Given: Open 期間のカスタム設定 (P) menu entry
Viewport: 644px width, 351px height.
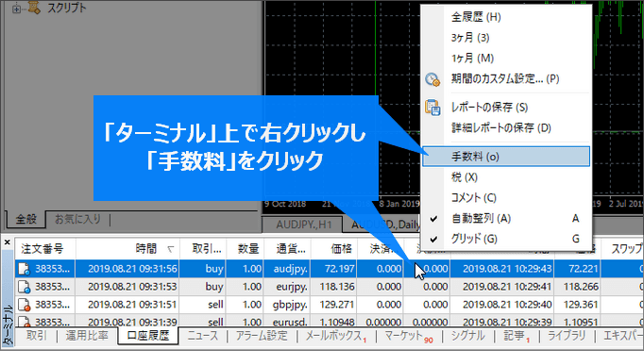Looking at the screenshot, I should (x=505, y=78).
